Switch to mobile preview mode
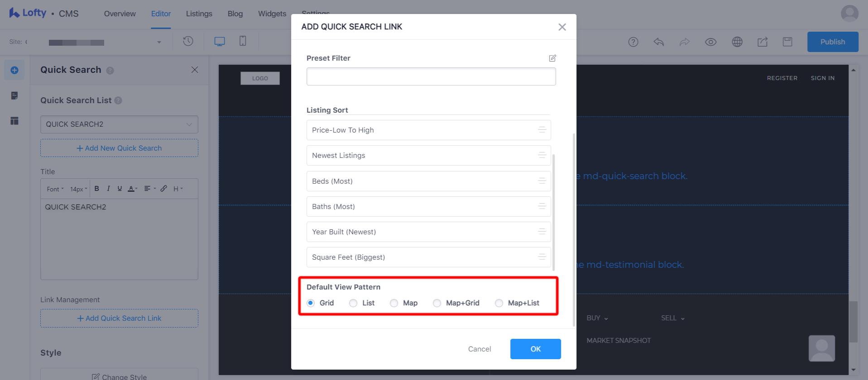868x380 pixels. click(243, 41)
